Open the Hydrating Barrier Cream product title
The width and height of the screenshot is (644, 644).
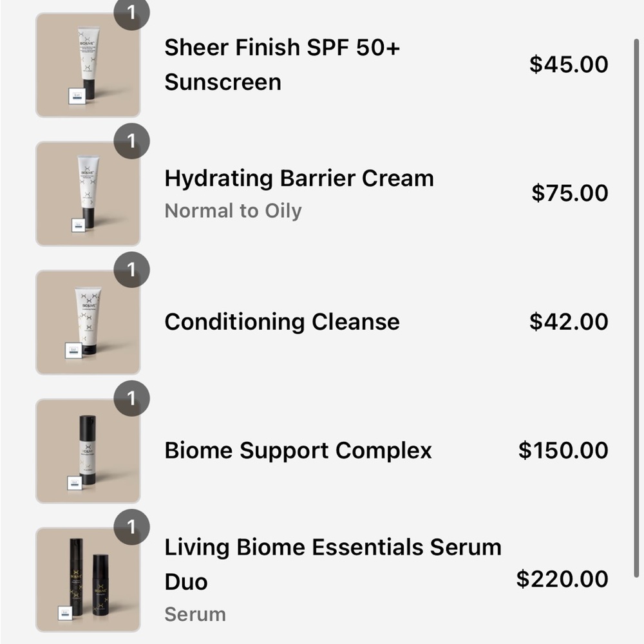[x=299, y=178]
